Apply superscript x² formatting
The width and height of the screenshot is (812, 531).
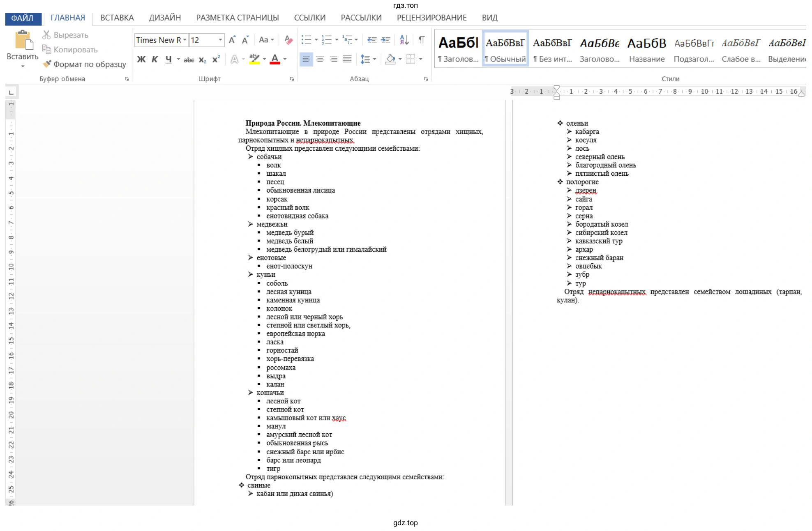click(x=216, y=59)
